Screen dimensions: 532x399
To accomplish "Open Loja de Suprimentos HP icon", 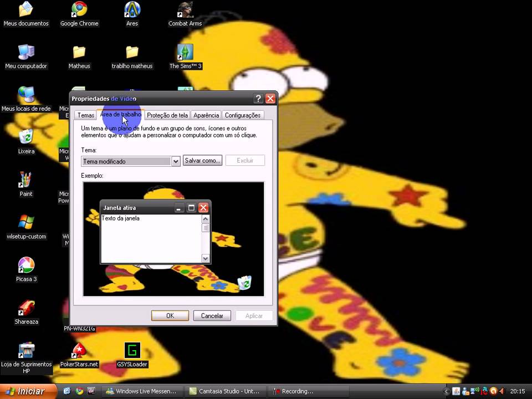I will click(26, 359).
